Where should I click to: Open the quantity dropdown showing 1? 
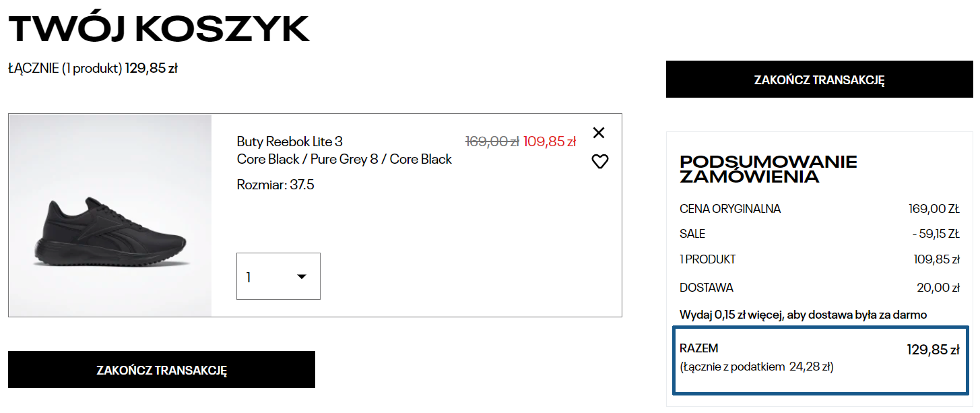click(277, 276)
